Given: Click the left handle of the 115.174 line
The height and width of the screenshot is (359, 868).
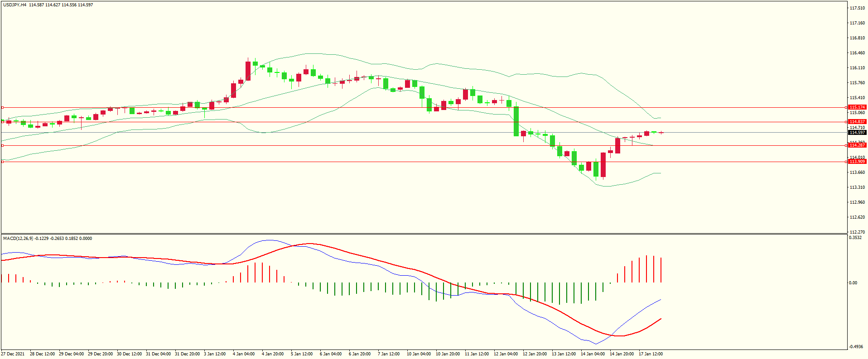Looking at the screenshot, I should click(2, 108).
